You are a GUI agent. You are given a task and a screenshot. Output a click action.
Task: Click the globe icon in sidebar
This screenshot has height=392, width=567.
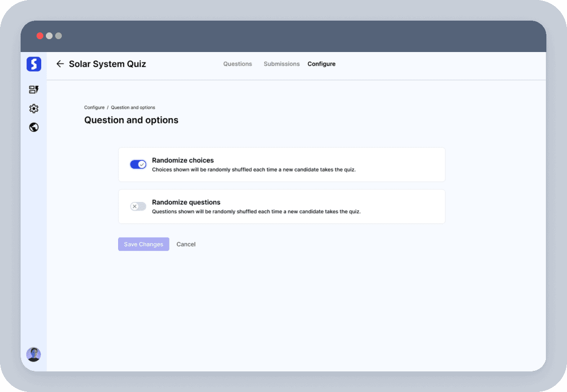(34, 127)
